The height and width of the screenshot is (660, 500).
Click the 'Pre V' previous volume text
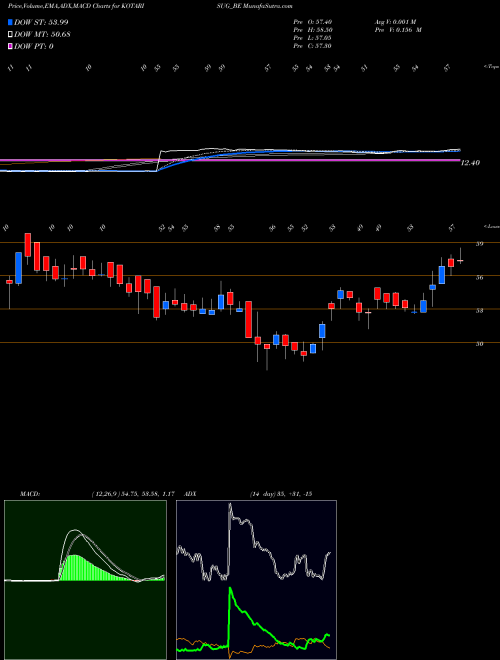(398, 30)
